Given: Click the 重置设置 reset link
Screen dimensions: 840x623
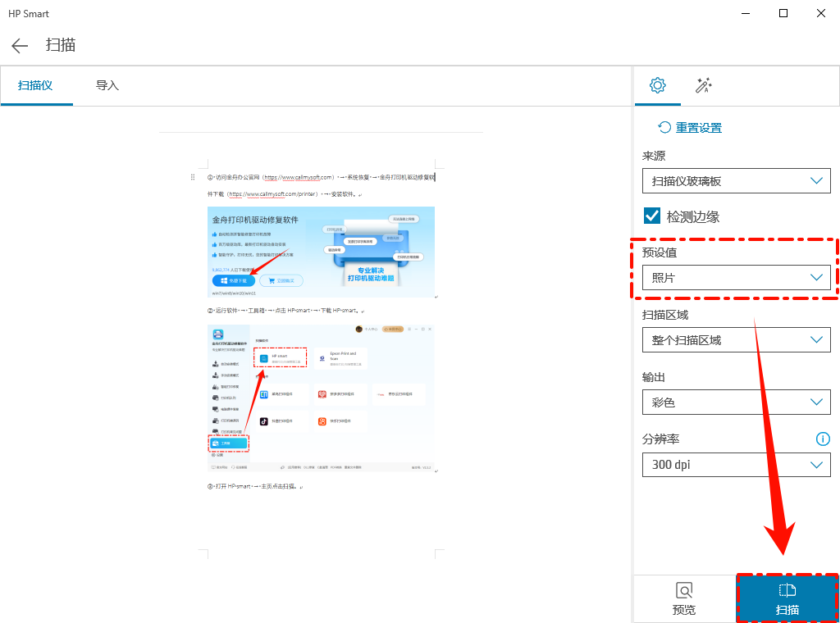Looking at the screenshot, I should tap(690, 127).
